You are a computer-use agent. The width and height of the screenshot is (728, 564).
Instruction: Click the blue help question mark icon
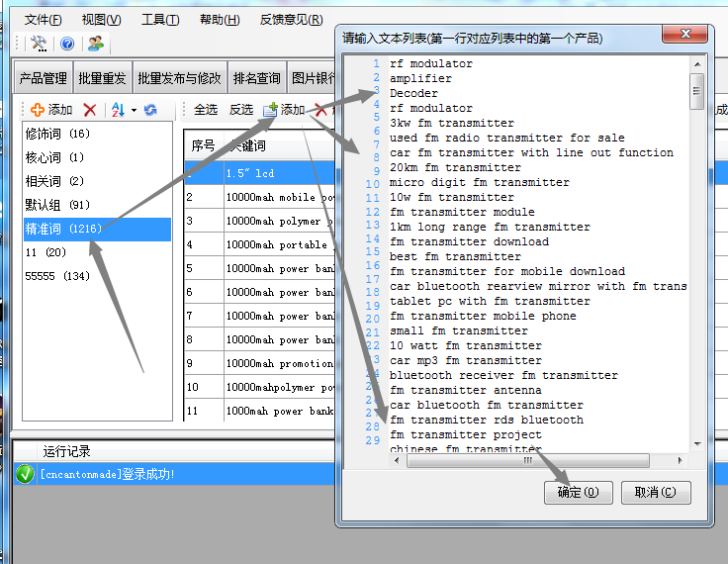coord(67,44)
